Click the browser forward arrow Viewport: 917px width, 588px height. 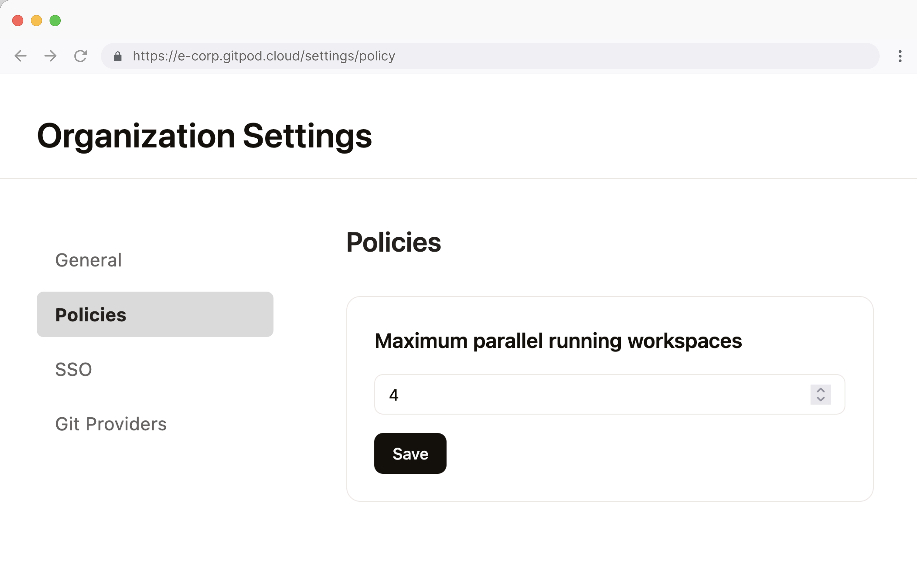tap(50, 56)
